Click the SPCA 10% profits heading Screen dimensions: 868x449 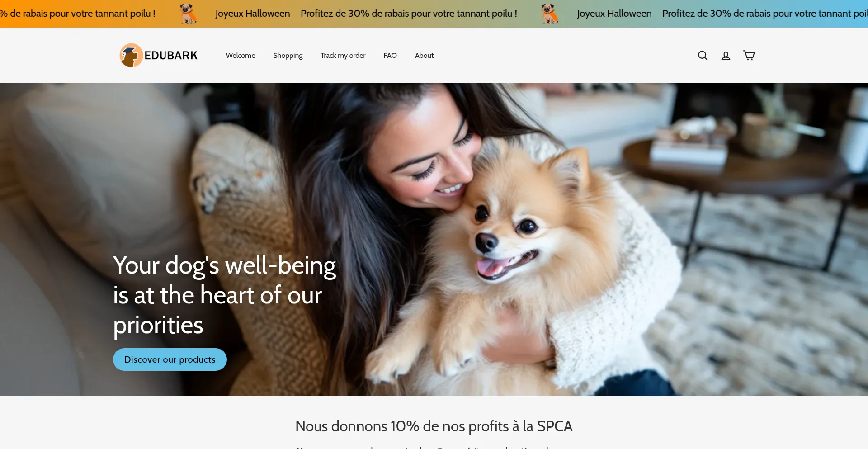pos(434,426)
